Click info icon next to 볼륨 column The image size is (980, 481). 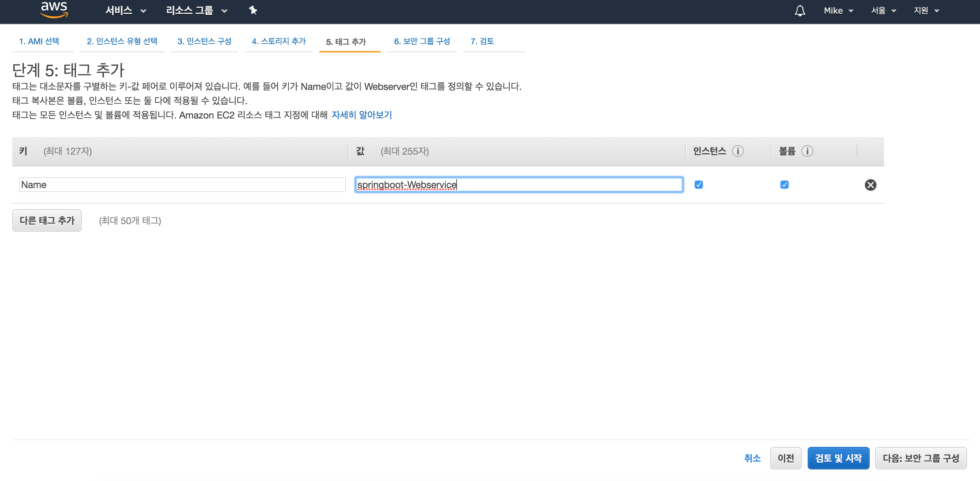pos(807,151)
